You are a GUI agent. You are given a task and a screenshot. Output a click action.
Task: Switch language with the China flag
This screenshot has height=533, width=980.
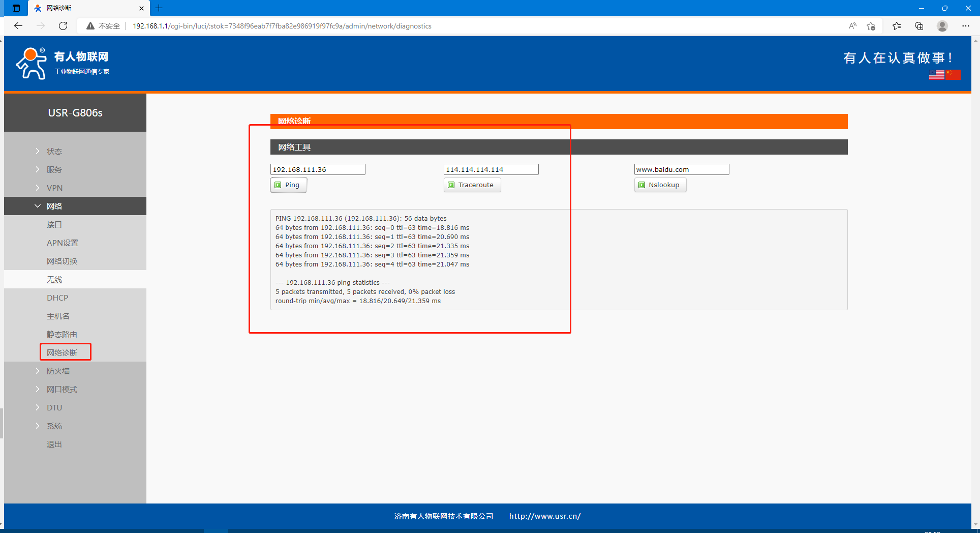(953, 75)
